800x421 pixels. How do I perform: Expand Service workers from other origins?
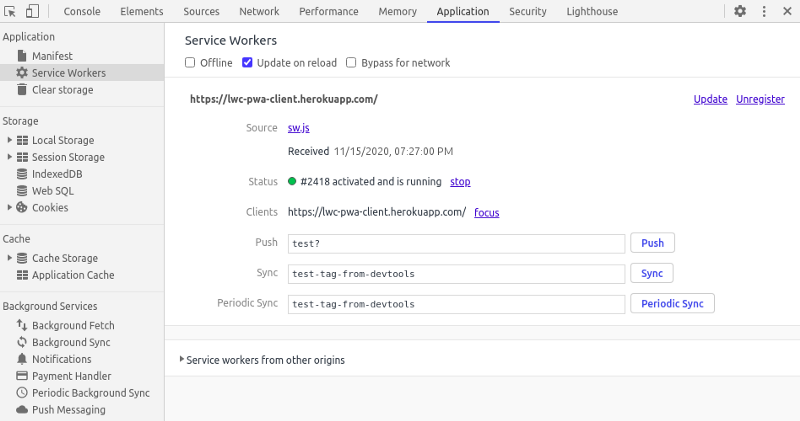(182, 360)
